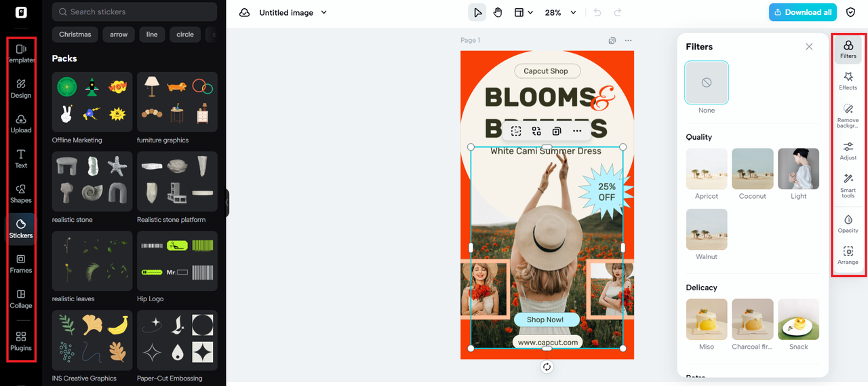The height and width of the screenshot is (386, 868).
Task: Click the CapCut logo home icon
Action: point(21,12)
